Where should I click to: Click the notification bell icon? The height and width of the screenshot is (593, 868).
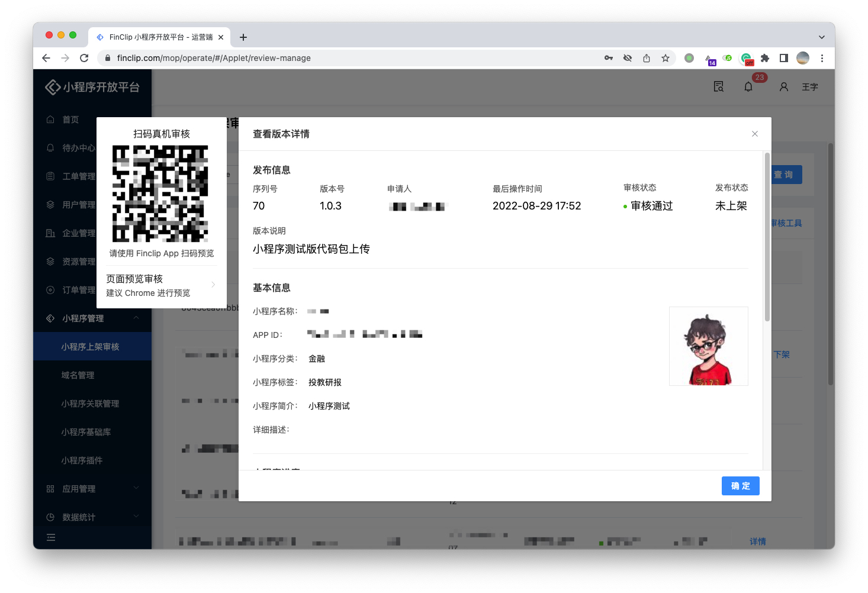(748, 87)
